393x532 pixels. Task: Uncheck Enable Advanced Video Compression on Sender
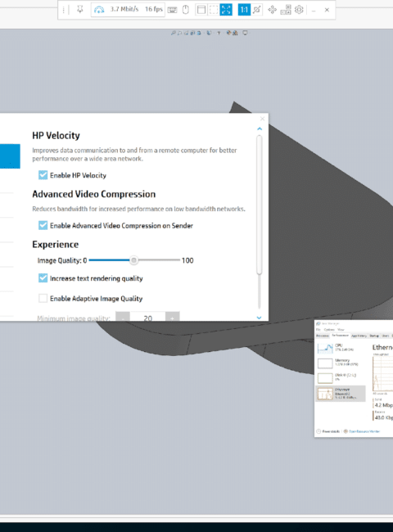pyautogui.click(x=43, y=225)
